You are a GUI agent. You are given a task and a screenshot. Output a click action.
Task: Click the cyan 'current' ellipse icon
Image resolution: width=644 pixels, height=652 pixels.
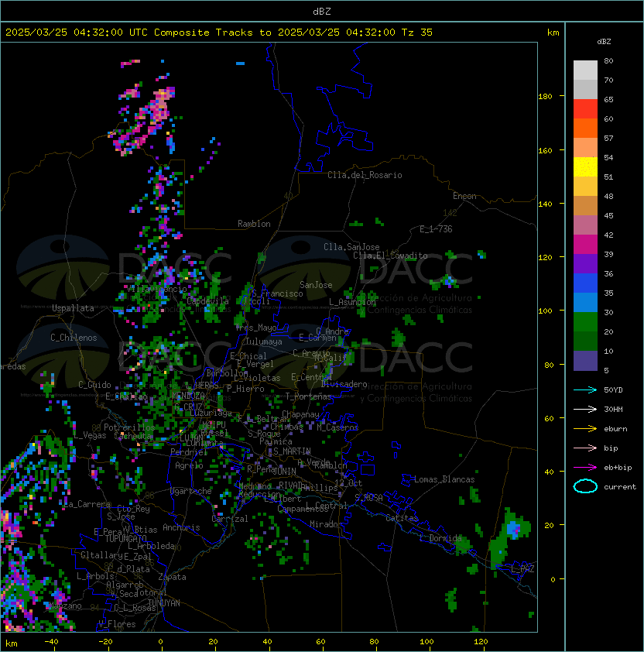585,486
